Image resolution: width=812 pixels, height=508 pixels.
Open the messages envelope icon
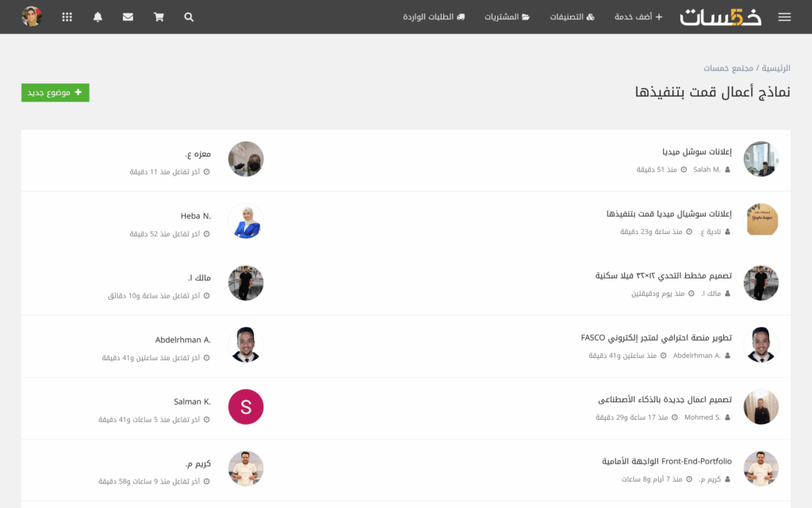pos(128,17)
